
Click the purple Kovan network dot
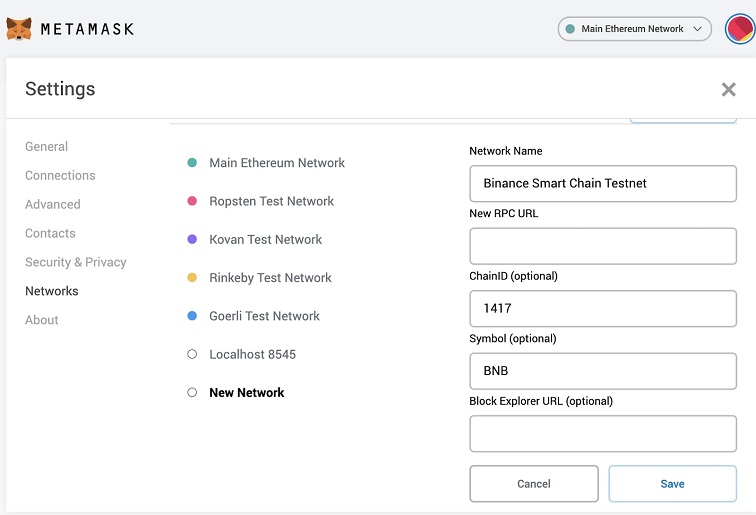tap(192, 240)
